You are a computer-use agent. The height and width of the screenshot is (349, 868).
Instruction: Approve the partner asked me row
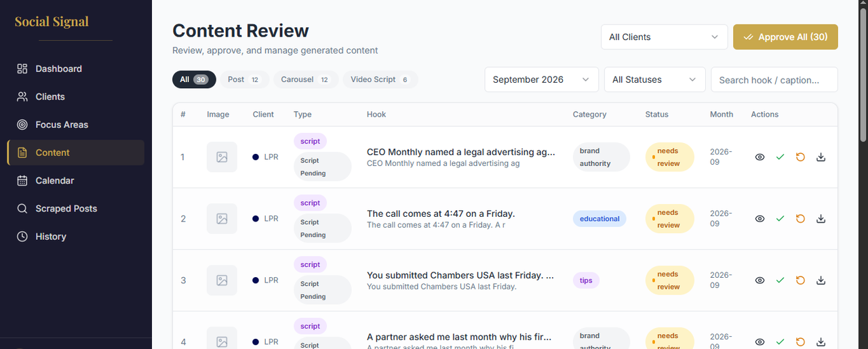tap(780, 342)
